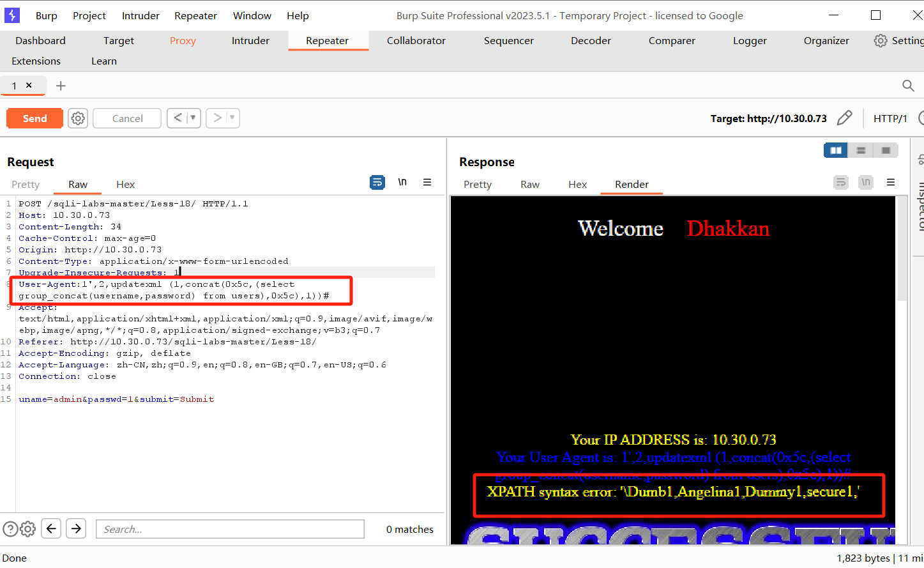Switch to Learn tab
Image resolution: width=924 pixels, height=568 pixels.
pyautogui.click(x=104, y=61)
